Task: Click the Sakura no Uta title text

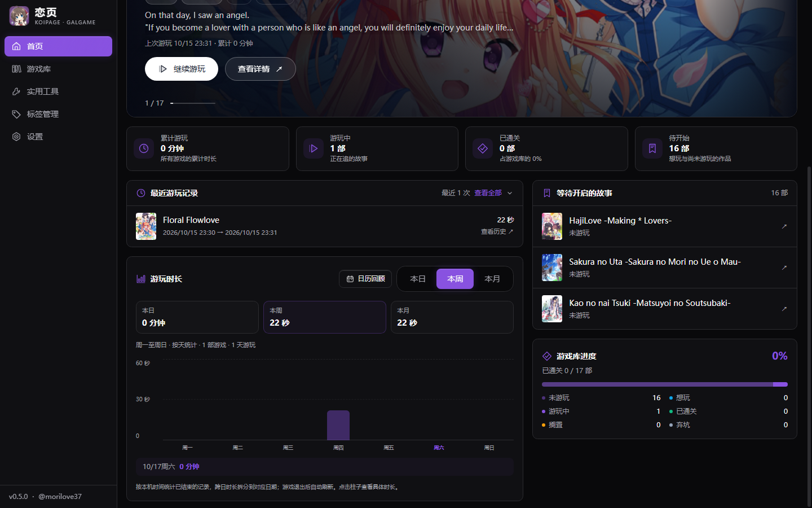Action: pos(655,262)
